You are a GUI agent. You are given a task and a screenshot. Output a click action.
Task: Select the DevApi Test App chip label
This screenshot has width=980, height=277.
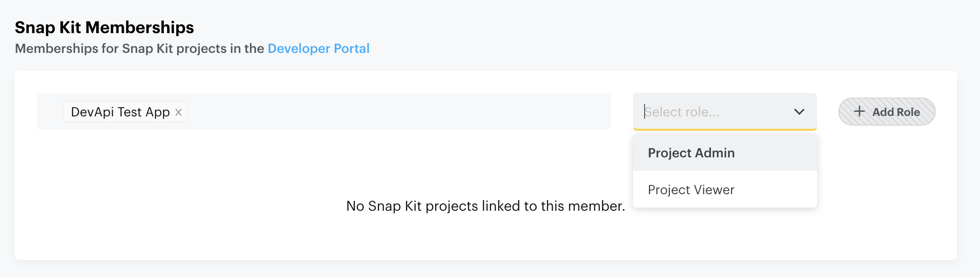pos(120,112)
